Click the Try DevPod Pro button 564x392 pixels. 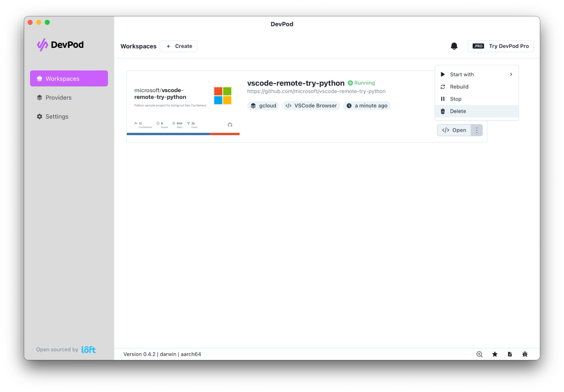(x=500, y=46)
